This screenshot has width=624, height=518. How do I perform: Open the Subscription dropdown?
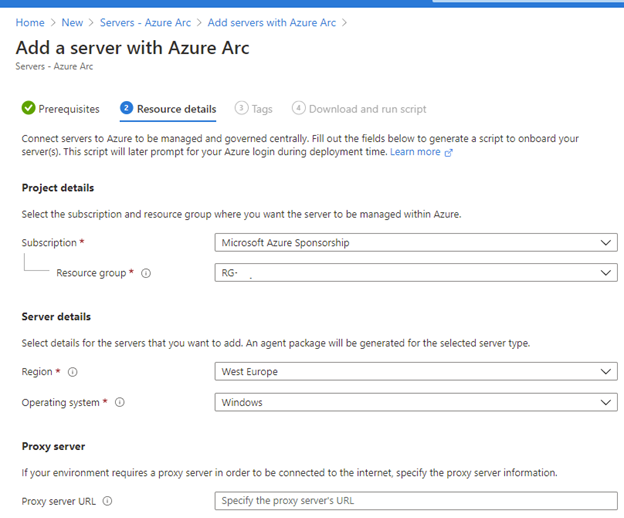(416, 242)
